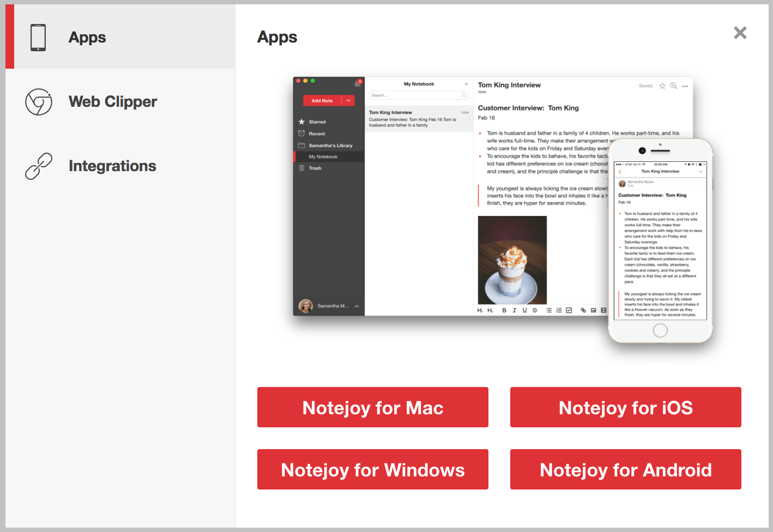
Task: Get Notejoy for iOS
Action: pos(626,407)
